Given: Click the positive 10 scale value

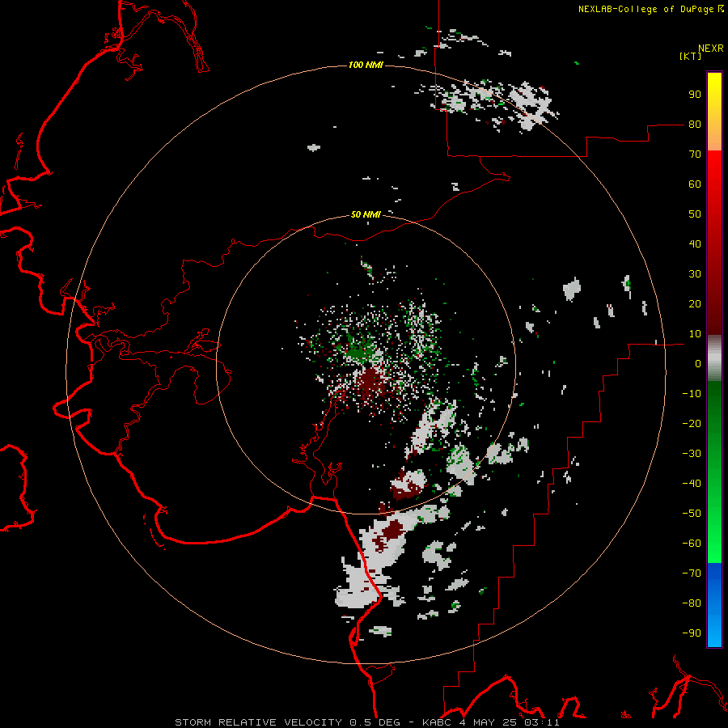Looking at the screenshot, I should (695, 334).
